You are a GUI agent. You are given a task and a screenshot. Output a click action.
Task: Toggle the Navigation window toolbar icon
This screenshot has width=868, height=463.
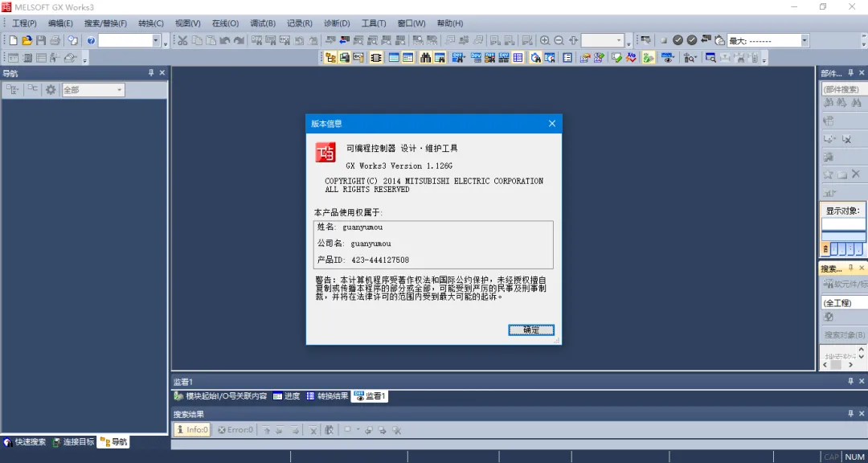click(330, 57)
